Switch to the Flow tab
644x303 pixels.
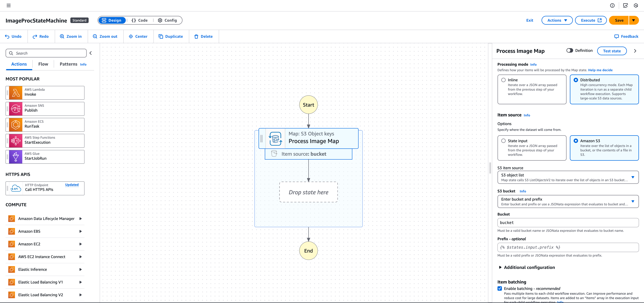pyautogui.click(x=43, y=64)
